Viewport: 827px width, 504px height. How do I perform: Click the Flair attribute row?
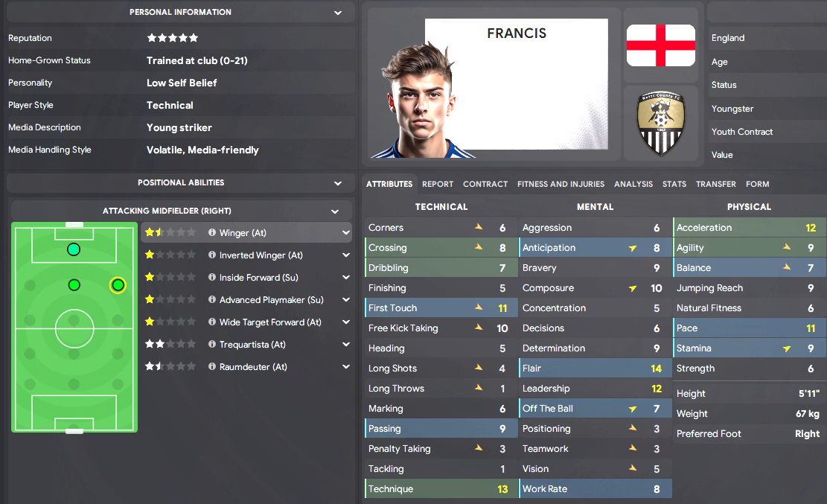594,369
